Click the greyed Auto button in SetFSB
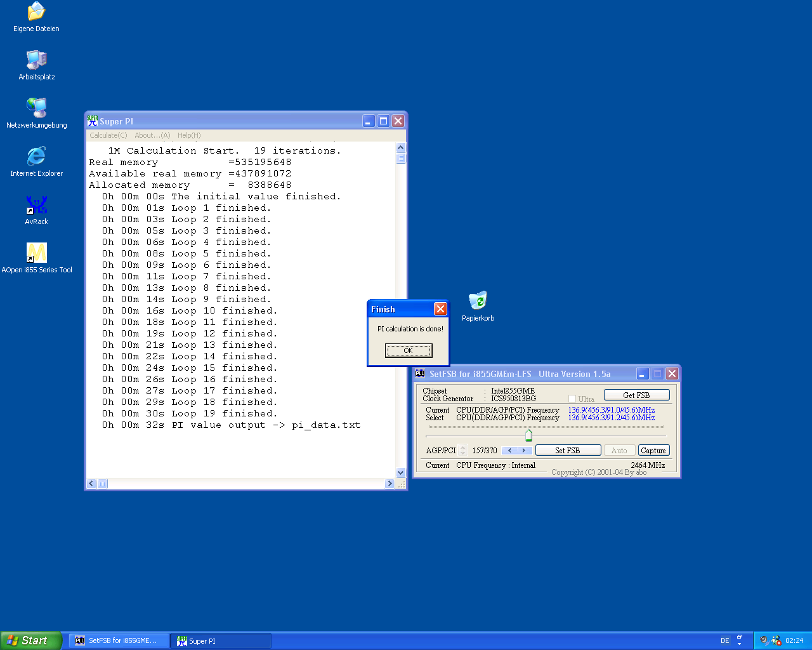The image size is (812, 650). point(619,450)
